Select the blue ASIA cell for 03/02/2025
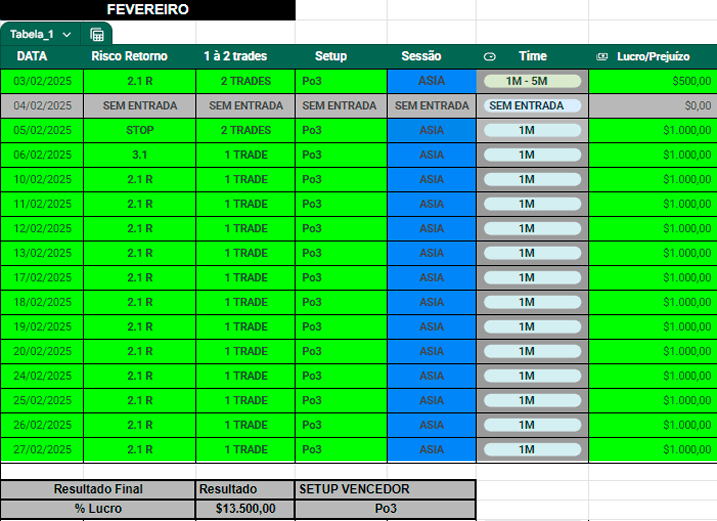 pyautogui.click(x=431, y=81)
